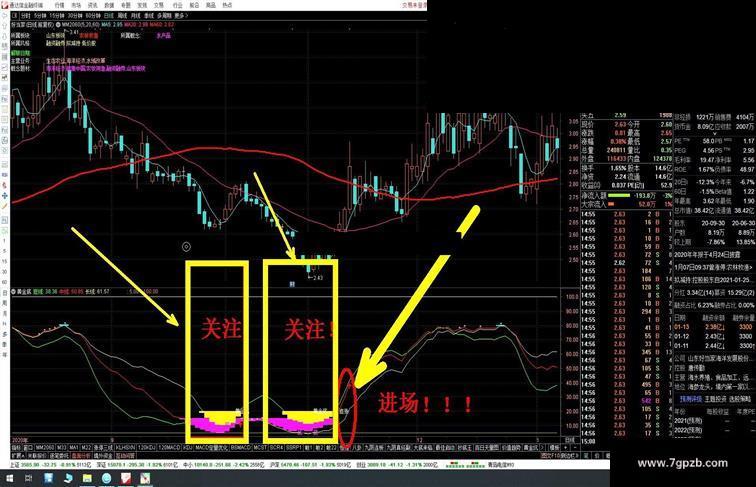The image size is (756, 487).
Task: Open the 交易 menu
Action: pyautogui.click(x=159, y=5)
